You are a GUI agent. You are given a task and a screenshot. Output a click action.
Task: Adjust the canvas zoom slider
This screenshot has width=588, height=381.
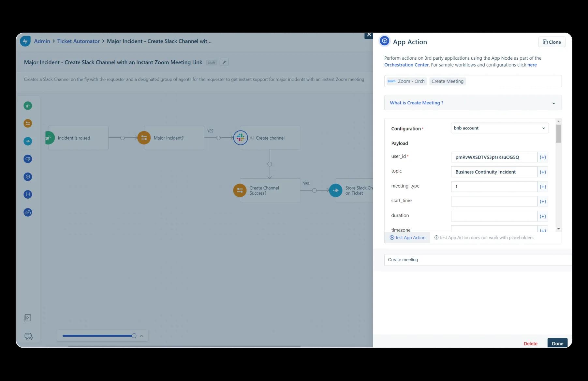134,336
